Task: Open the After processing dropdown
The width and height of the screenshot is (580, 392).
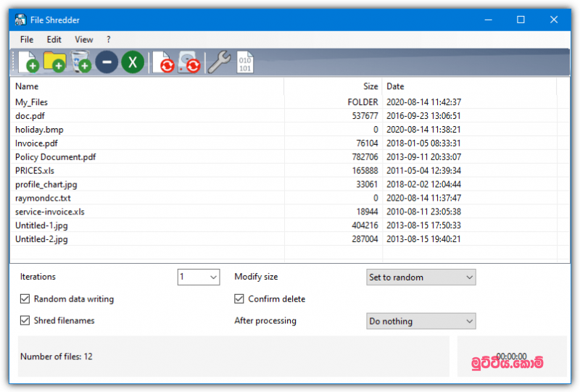Action: (421, 321)
